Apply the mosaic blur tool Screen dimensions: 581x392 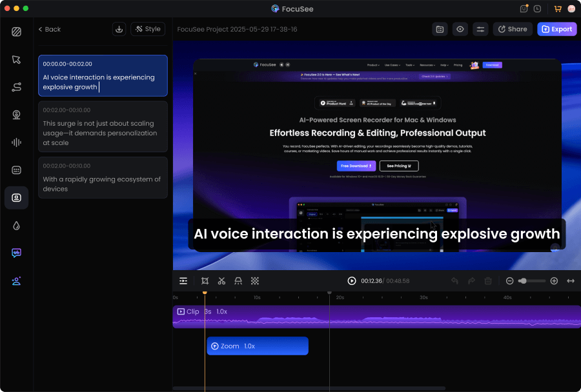click(x=255, y=281)
